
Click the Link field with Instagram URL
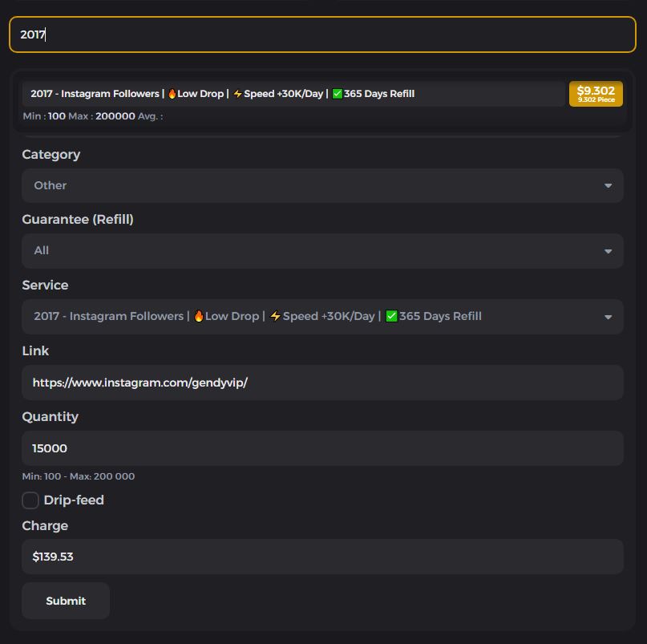pos(321,382)
